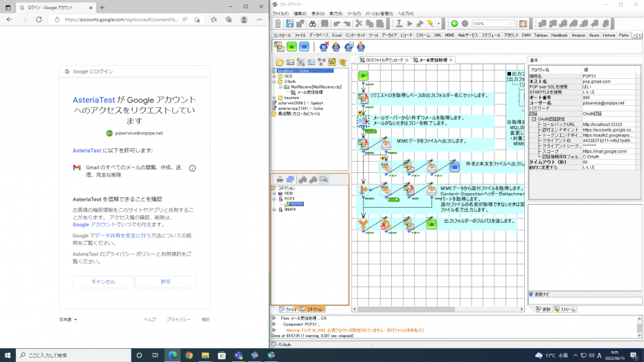Click the fit-to-window icon beside zoom box
644x362 pixels.
pyautogui.click(x=523, y=24)
